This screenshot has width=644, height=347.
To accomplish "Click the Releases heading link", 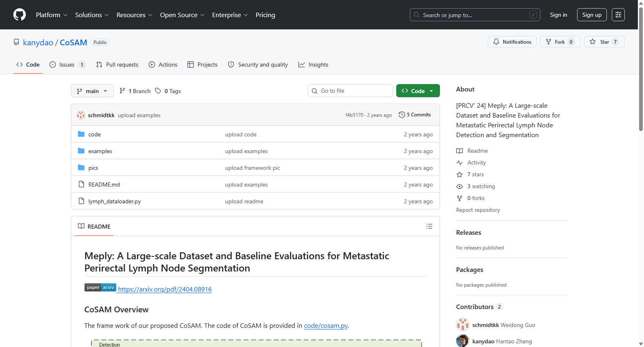I will point(469,232).
